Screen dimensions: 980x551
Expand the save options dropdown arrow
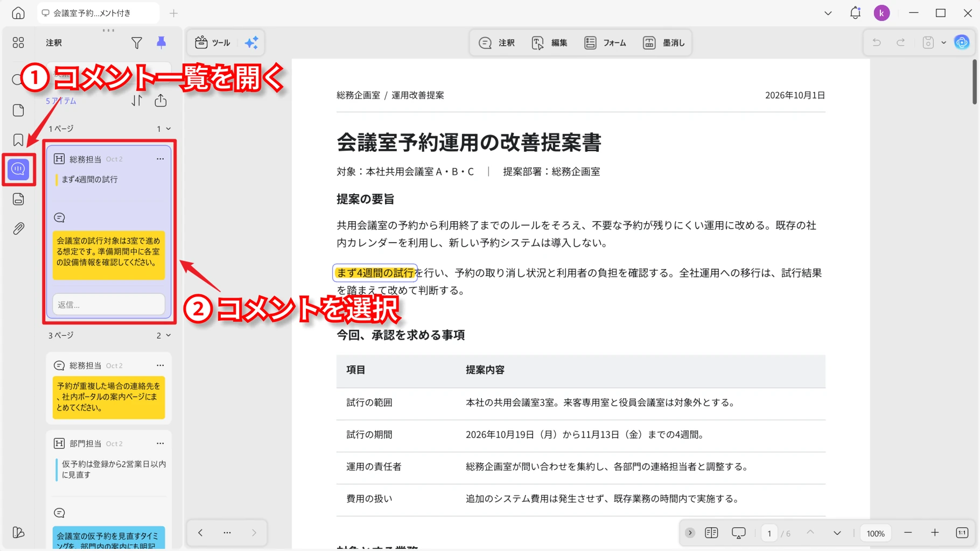(x=943, y=43)
